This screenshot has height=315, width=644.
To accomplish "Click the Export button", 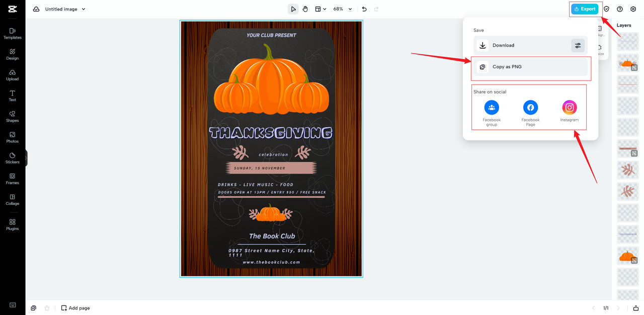I will [x=585, y=9].
